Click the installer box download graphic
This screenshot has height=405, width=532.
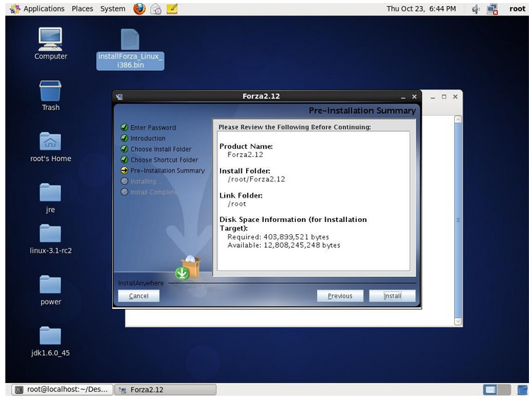(x=187, y=268)
